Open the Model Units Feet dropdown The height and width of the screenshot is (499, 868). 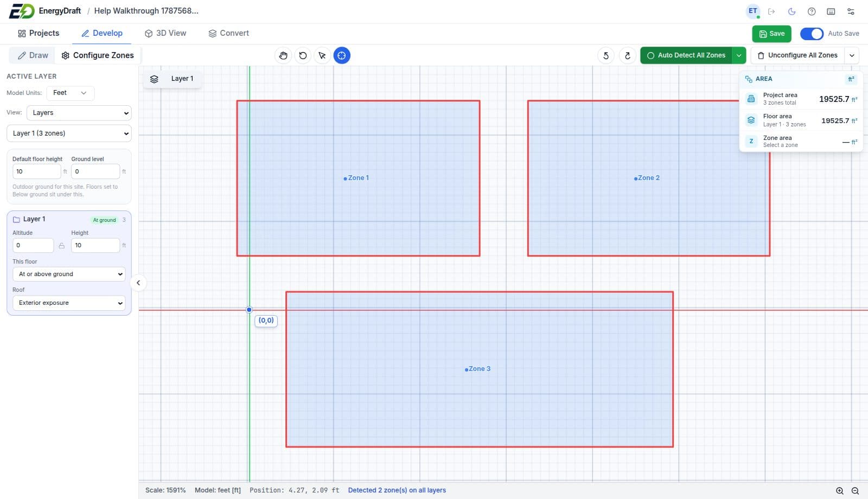[x=71, y=93]
